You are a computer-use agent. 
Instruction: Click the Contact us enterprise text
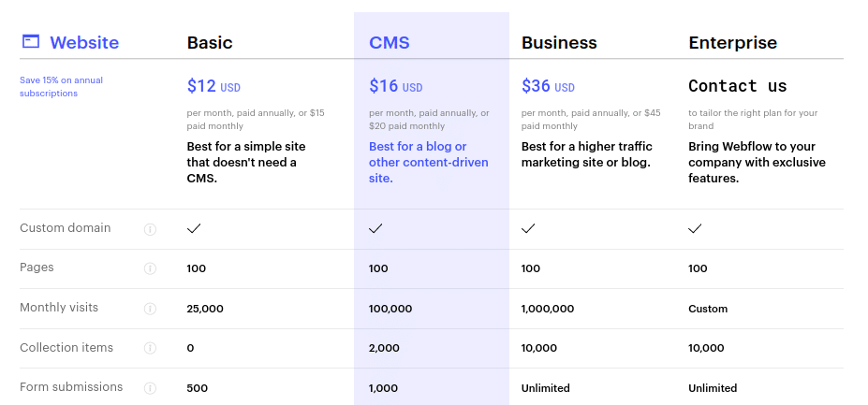pos(737,86)
